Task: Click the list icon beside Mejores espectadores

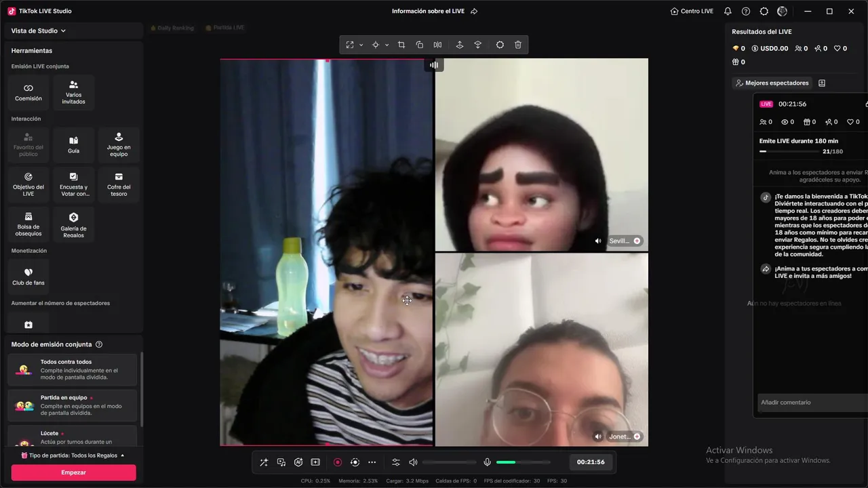Action: pos(822,83)
